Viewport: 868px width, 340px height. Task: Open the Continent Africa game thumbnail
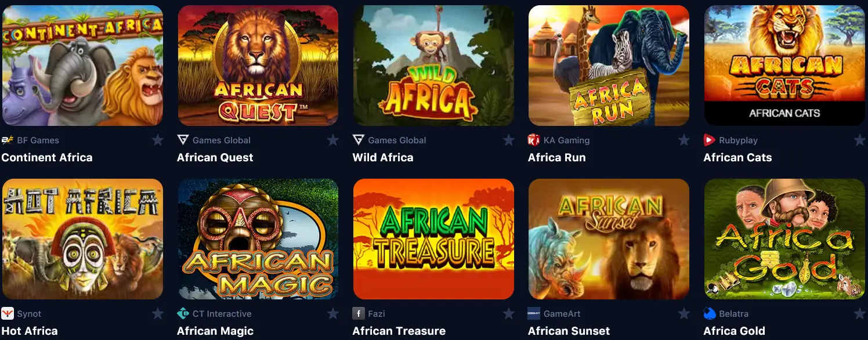coord(82,66)
